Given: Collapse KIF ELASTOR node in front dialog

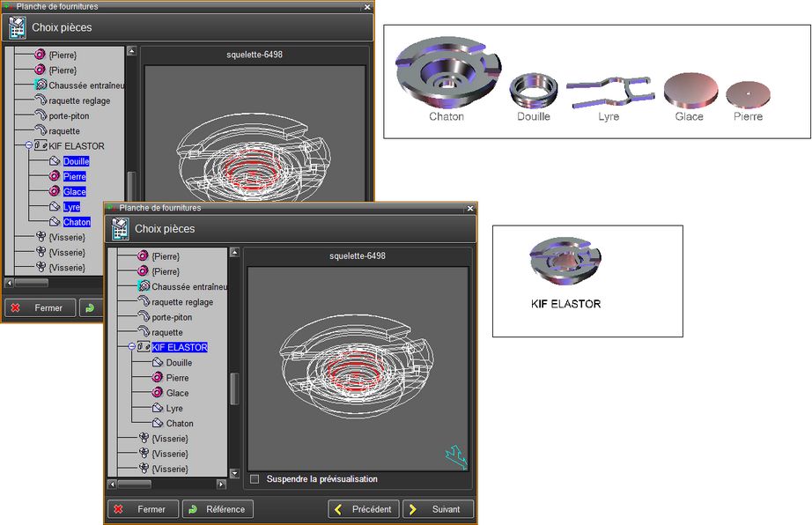Looking at the screenshot, I should [x=131, y=347].
